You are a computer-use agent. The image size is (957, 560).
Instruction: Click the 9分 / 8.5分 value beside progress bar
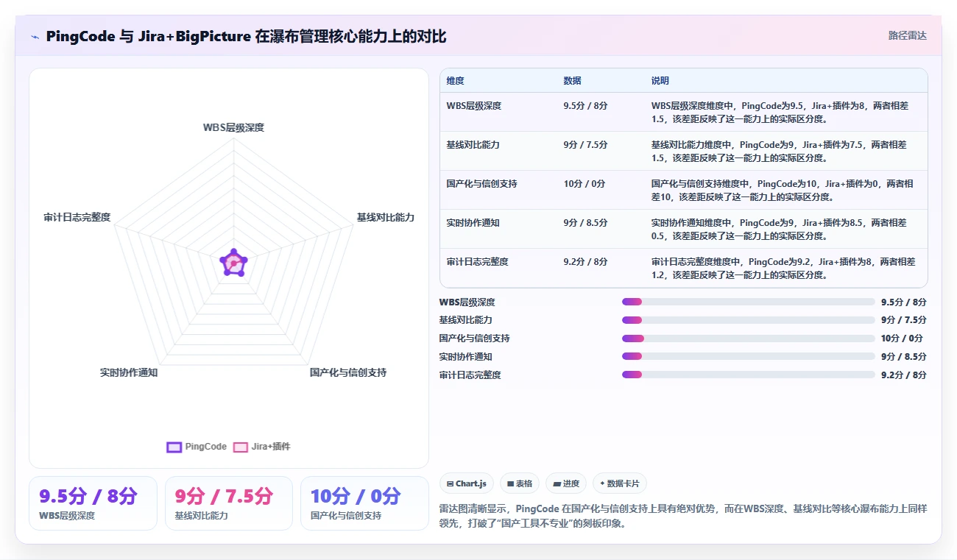[x=904, y=356]
